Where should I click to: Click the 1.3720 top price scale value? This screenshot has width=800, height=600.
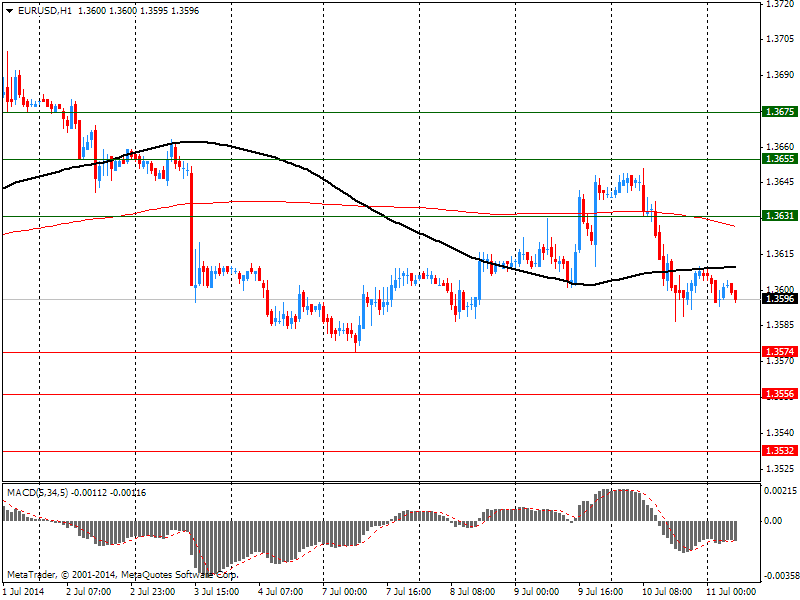(x=780, y=4)
